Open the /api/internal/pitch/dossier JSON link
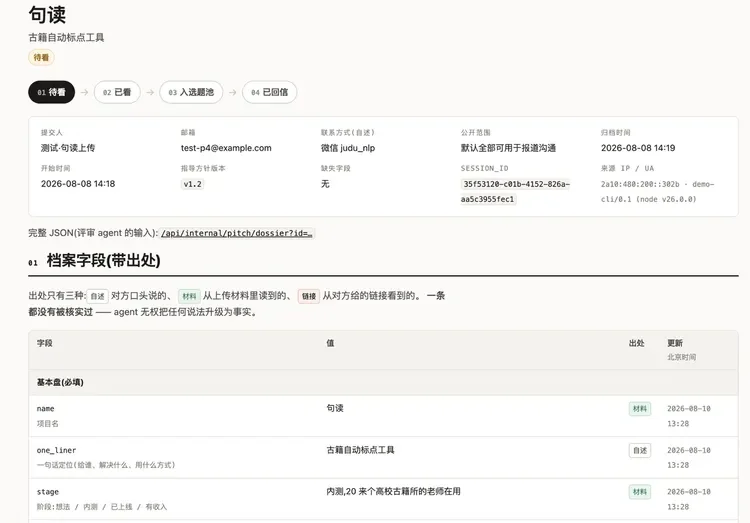Viewport: 750px width, 523px height. [237, 233]
